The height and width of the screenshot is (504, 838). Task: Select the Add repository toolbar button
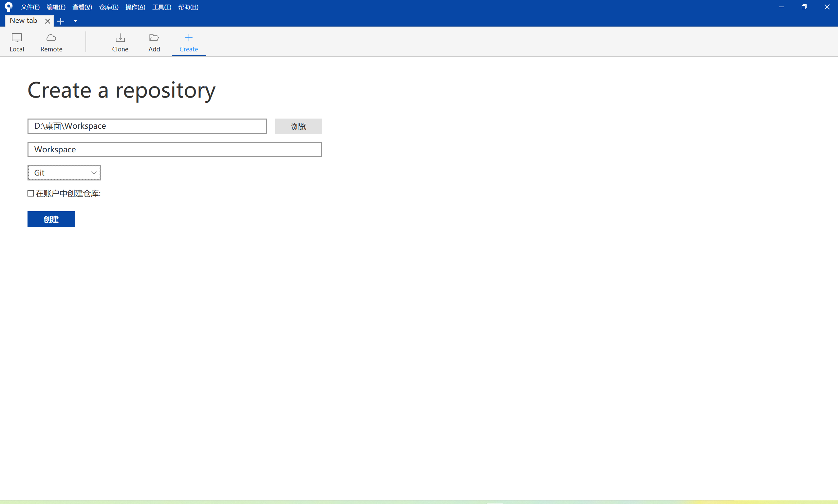154,43
